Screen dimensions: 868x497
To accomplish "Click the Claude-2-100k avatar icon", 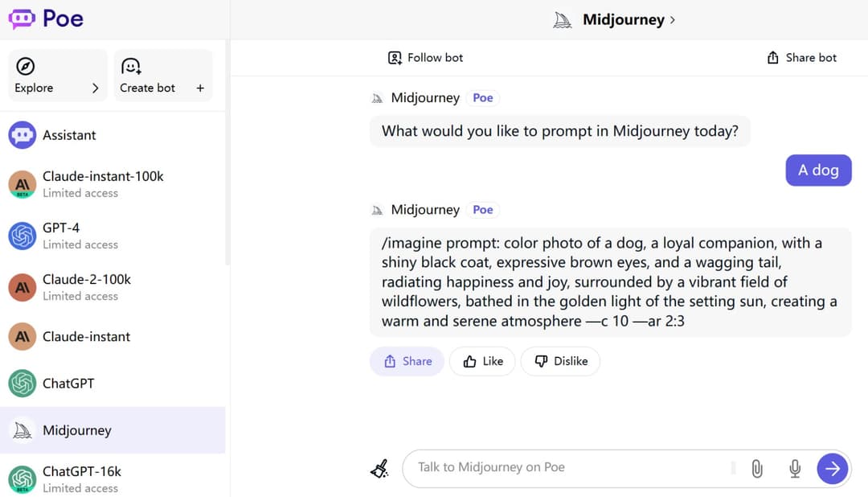I will click(23, 287).
